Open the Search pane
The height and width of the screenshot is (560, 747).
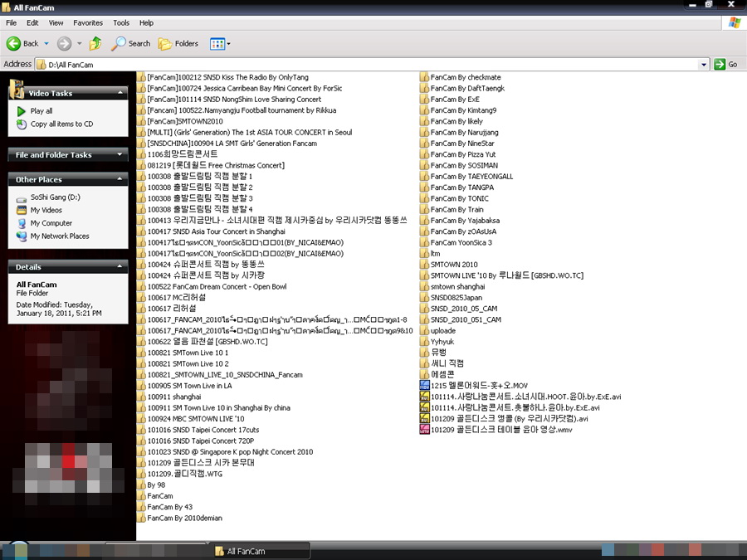pyautogui.click(x=130, y=43)
